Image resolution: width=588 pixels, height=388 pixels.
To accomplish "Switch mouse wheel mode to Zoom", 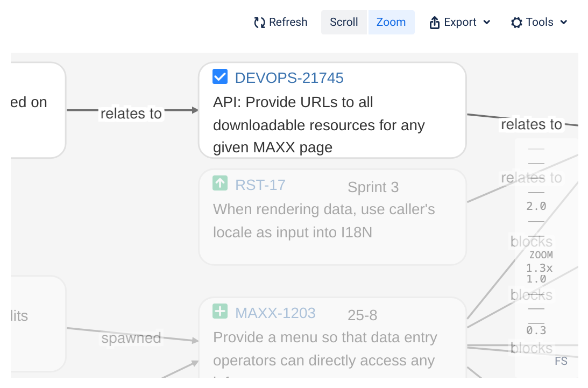I will [391, 22].
